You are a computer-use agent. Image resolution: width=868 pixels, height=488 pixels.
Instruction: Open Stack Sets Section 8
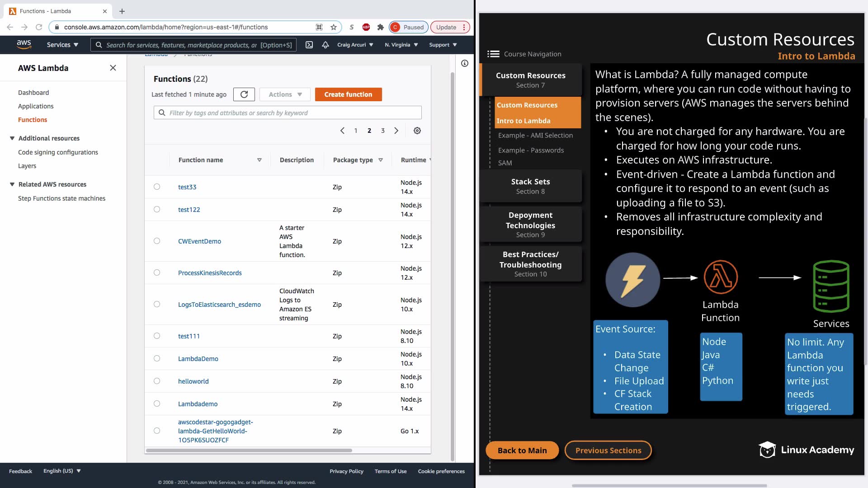[530, 186]
